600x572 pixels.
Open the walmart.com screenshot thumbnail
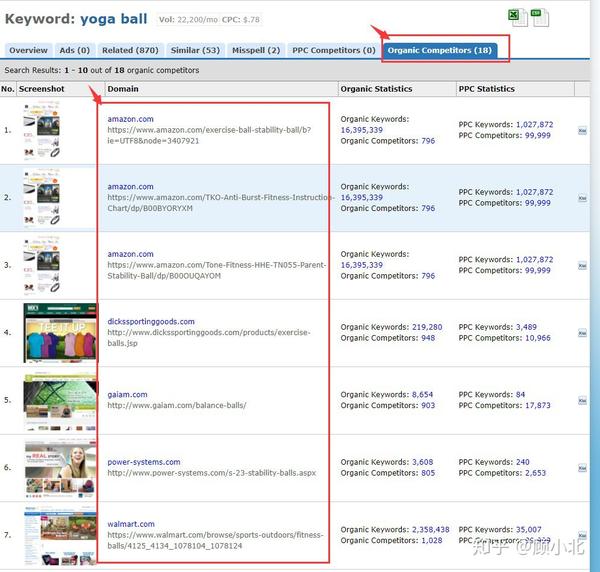60,536
